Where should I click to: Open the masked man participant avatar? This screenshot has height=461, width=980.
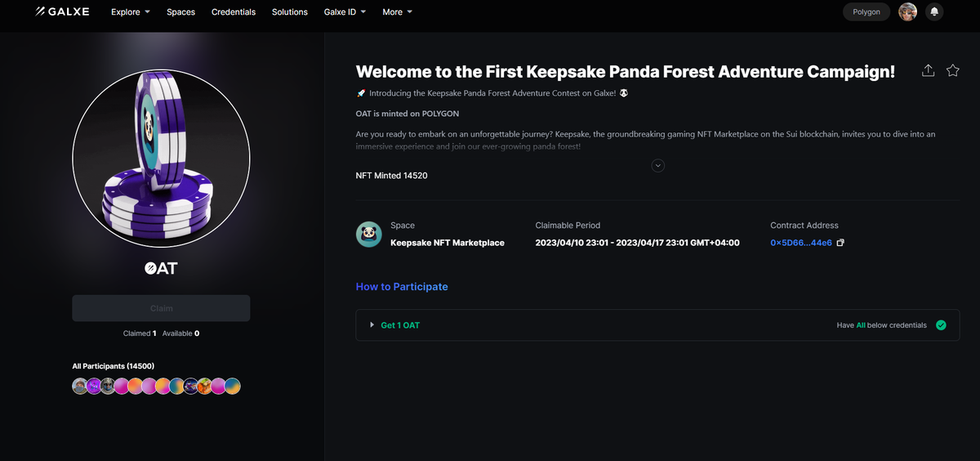[x=80, y=386]
